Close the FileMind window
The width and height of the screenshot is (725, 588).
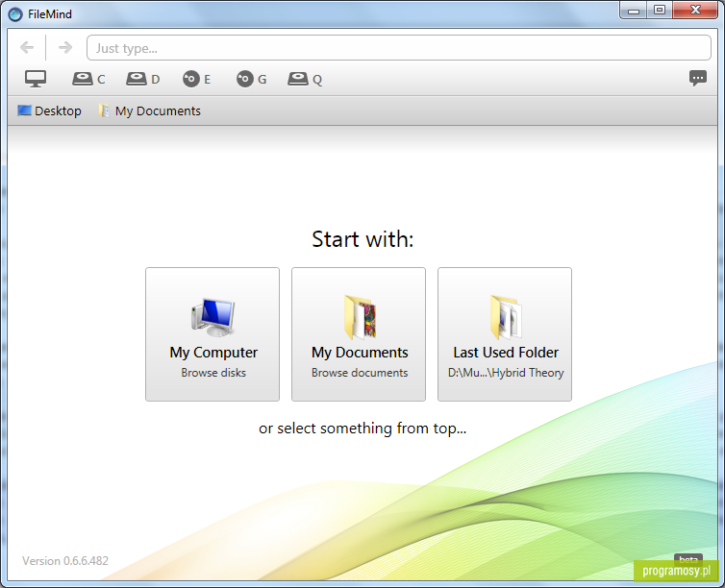click(695, 11)
